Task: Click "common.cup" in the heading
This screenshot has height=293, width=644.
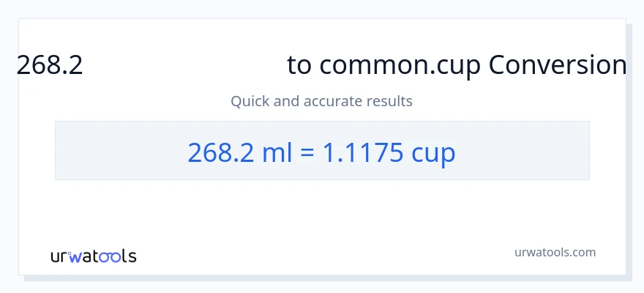Action: [x=400, y=66]
